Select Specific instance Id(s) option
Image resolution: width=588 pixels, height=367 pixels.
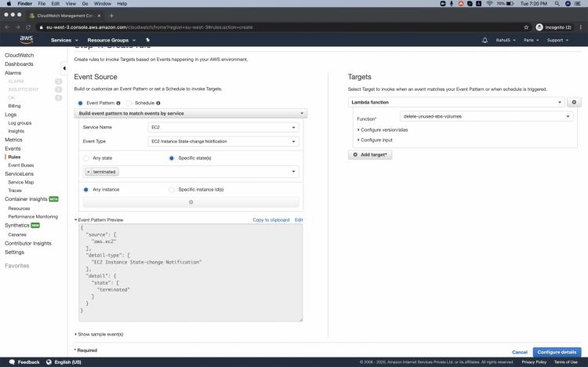[x=172, y=189]
